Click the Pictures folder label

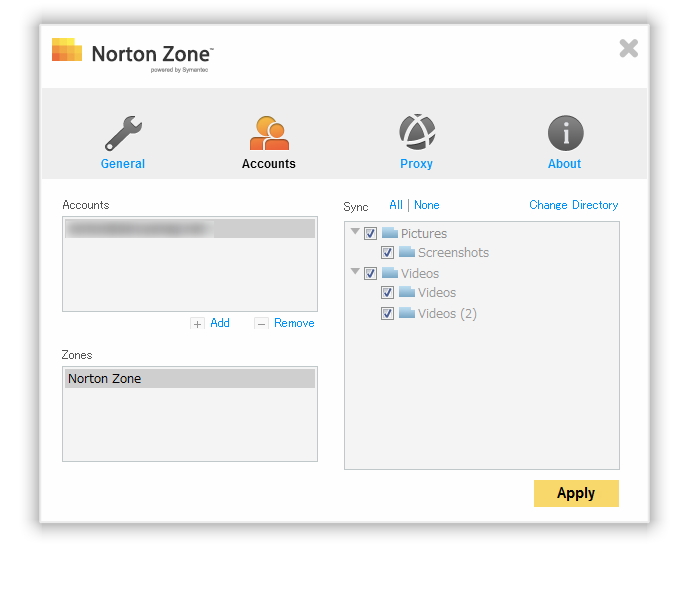click(424, 233)
